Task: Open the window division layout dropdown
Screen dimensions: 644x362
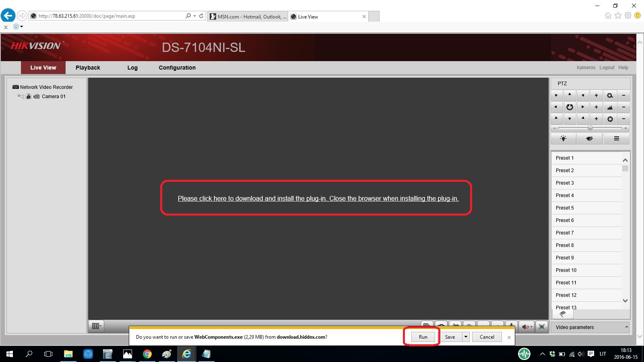Action: 97,326
